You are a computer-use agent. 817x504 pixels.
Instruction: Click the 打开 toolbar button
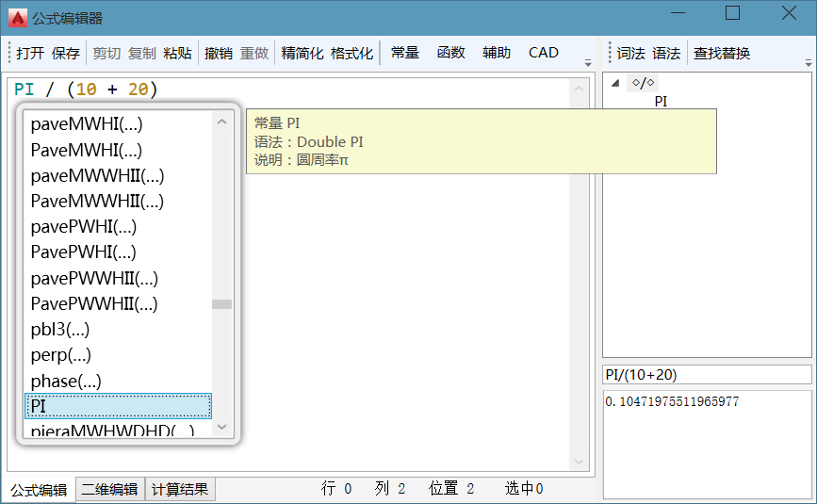(30, 53)
